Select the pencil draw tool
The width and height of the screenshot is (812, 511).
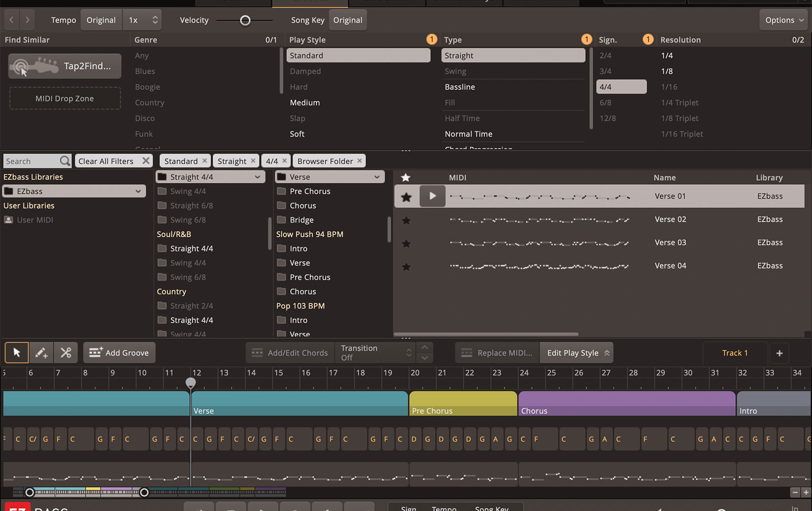click(x=41, y=353)
